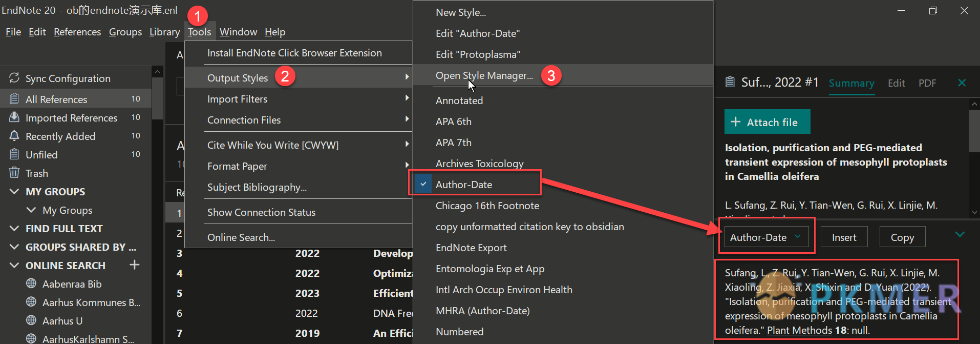Click the Aarhus Kommunes globe icon
The height and width of the screenshot is (344, 980).
point(31,302)
